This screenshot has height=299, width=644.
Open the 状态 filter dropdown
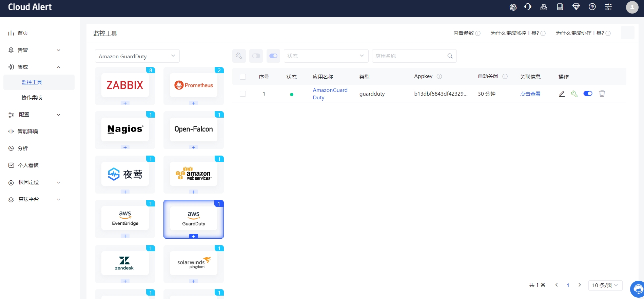click(x=326, y=56)
